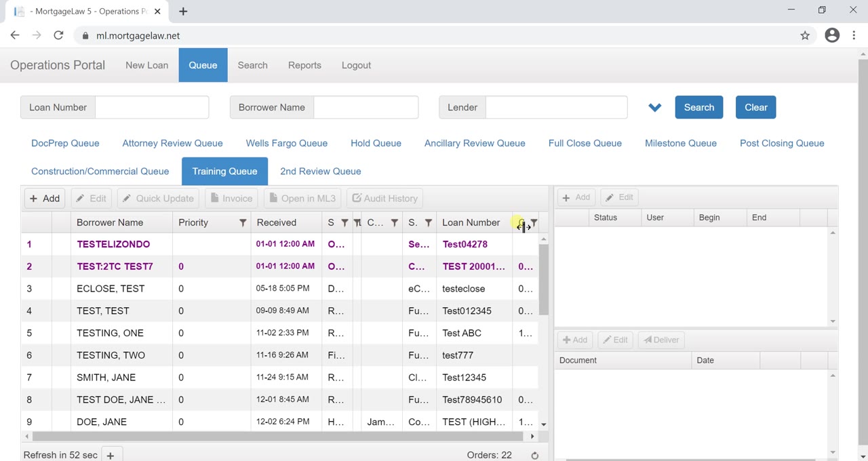Click Add button in orders toolbar
The height and width of the screenshot is (461, 868).
point(45,199)
